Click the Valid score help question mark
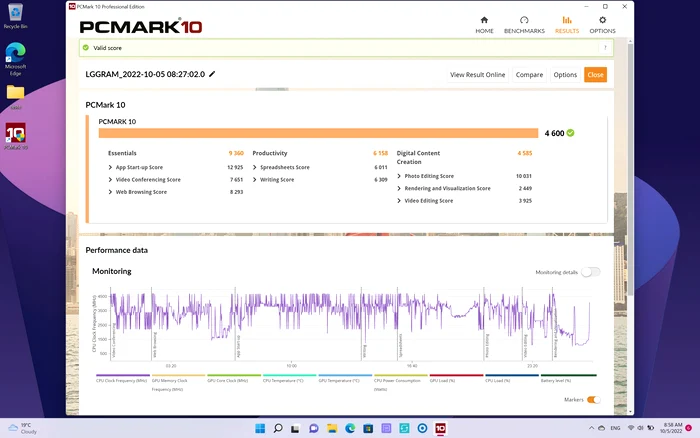 point(605,48)
